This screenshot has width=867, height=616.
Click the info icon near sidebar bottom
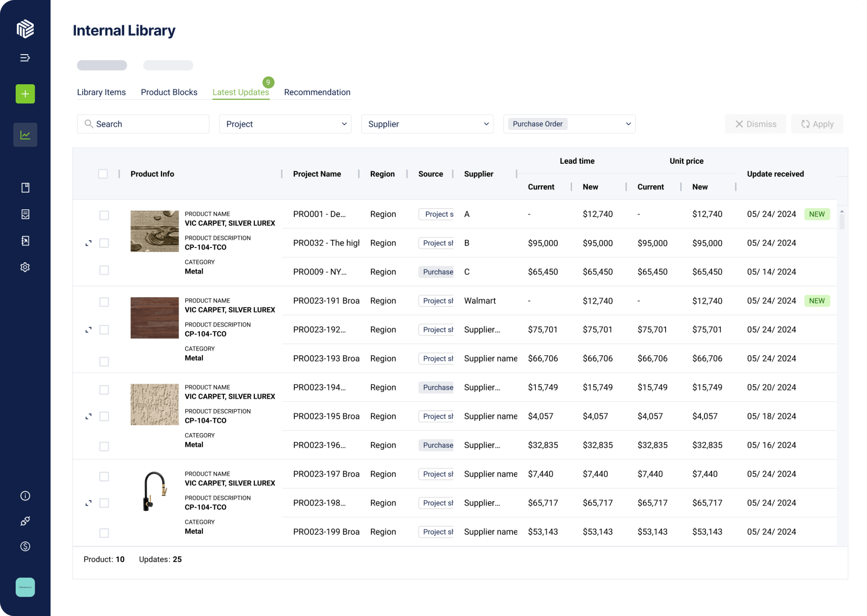(25, 495)
